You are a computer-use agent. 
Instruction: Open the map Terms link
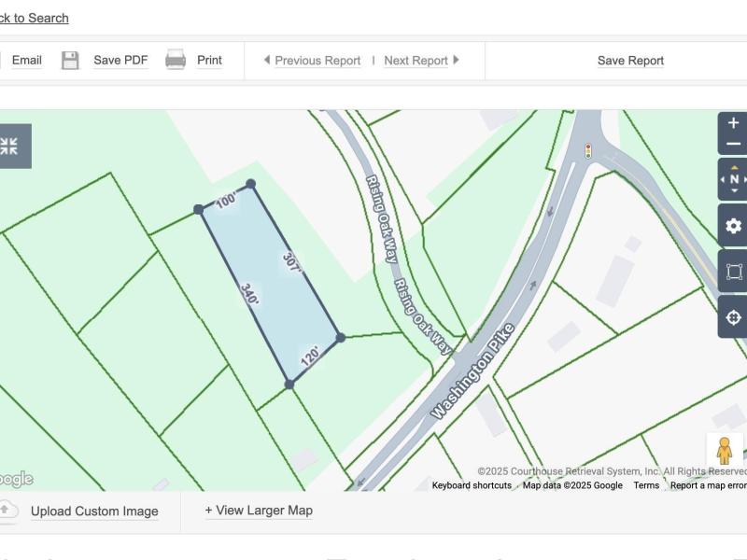(646, 485)
